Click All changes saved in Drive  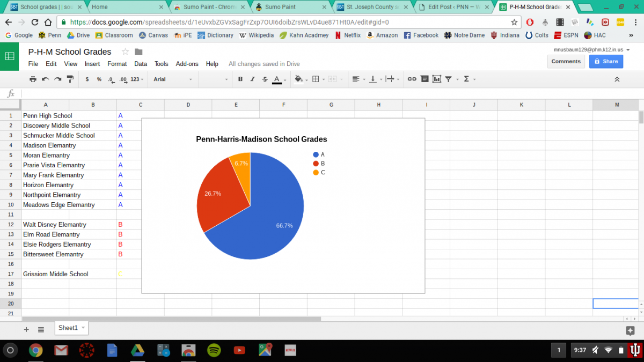[x=264, y=64]
